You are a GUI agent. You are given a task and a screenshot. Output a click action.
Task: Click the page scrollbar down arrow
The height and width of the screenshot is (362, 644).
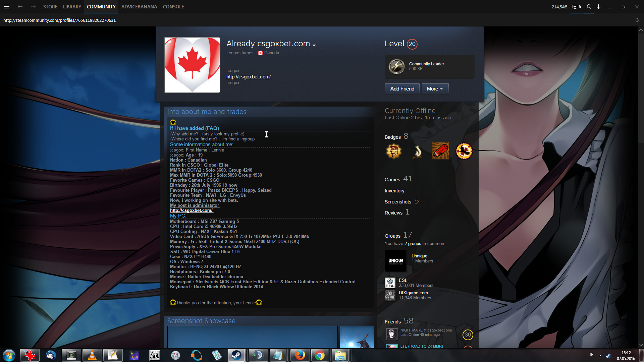tap(641, 345)
